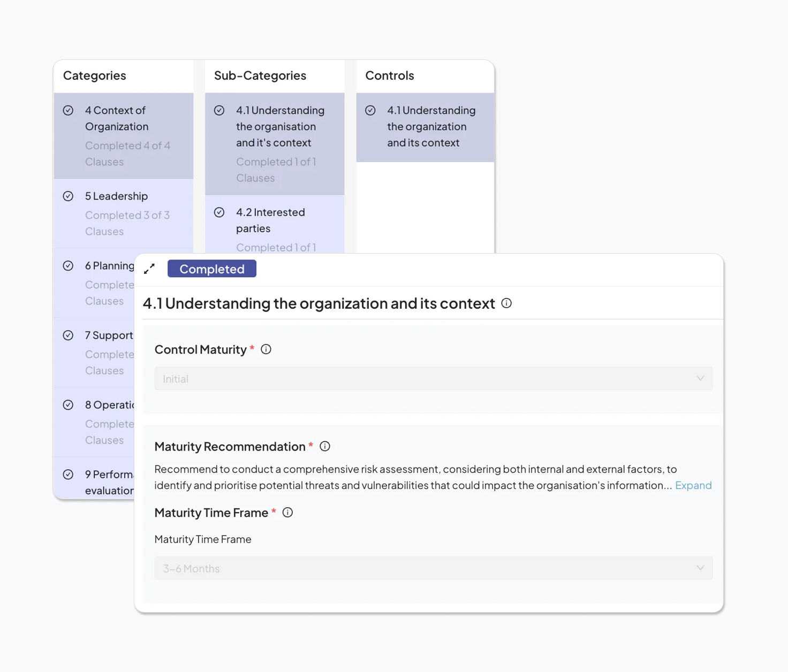Click check circle icon for 8 Operation
This screenshot has height=672, width=788.
[68, 404]
